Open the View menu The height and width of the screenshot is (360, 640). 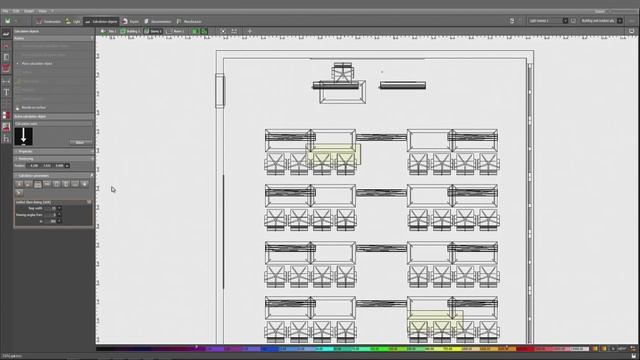tap(42, 11)
